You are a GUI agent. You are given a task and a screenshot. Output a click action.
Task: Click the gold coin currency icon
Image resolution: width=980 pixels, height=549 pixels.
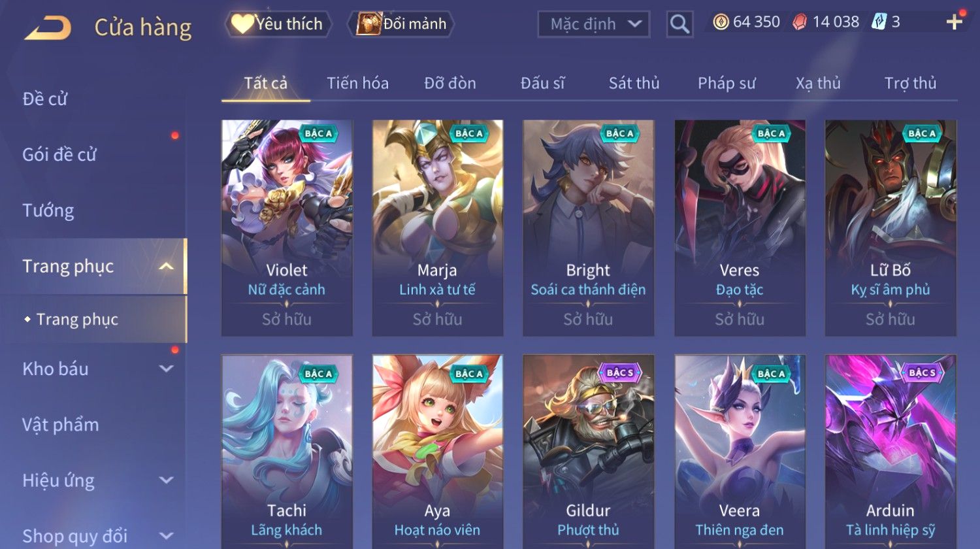[721, 22]
